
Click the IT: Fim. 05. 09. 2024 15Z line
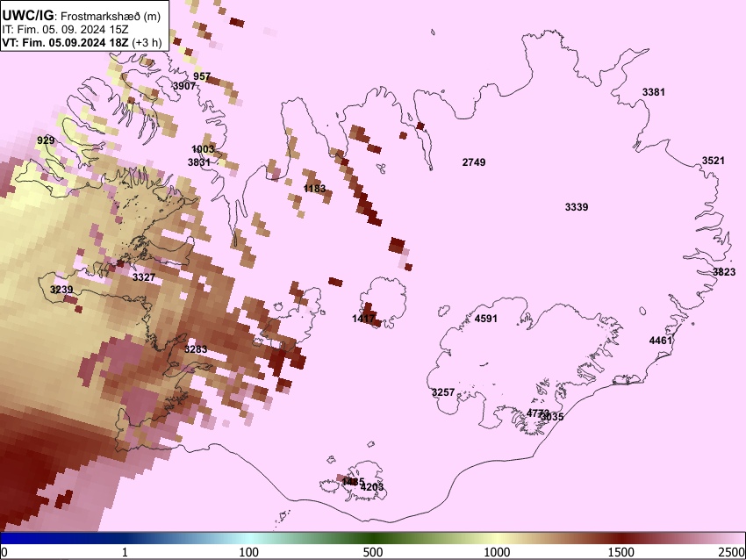[65, 30]
